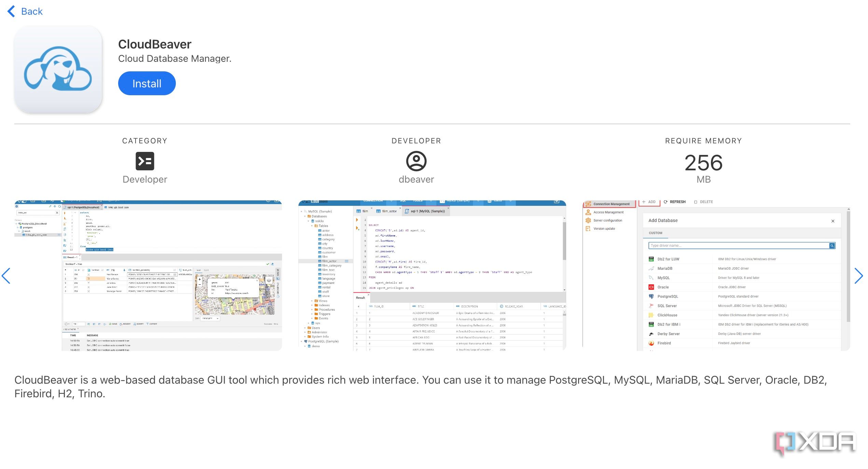Click the "dbeaver" developer name
This screenshot has width=868, height=469.
pyautogui.click(x=416, y=180)
